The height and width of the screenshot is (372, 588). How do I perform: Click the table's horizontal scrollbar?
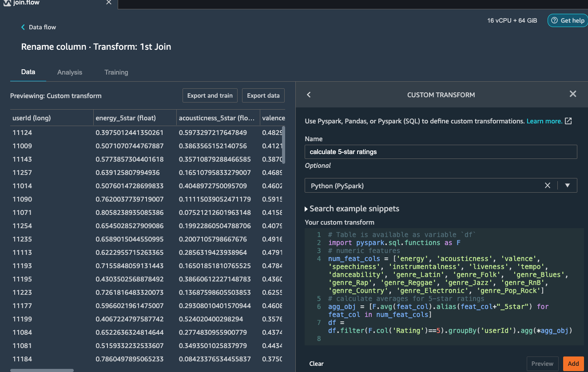(42, 370)
